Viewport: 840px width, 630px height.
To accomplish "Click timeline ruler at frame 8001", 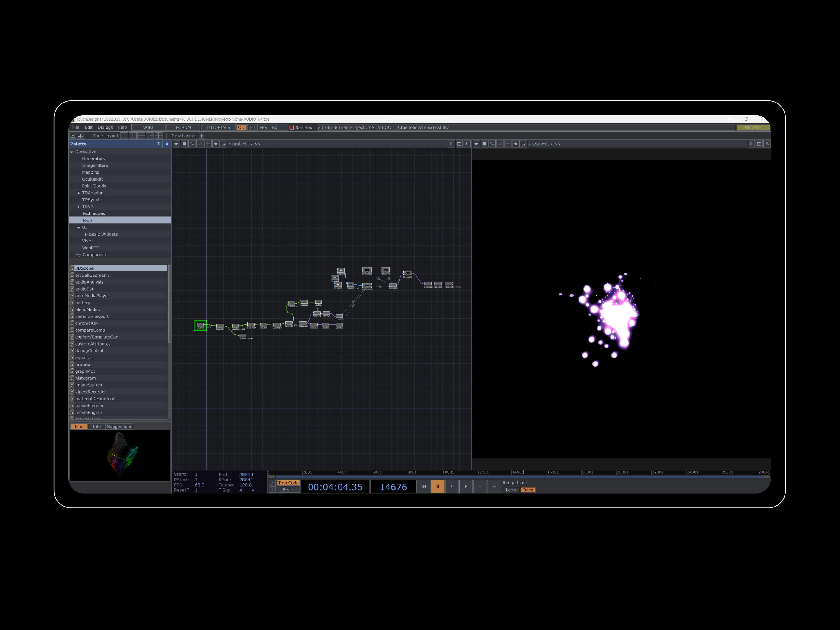I will tap(412, 472).
